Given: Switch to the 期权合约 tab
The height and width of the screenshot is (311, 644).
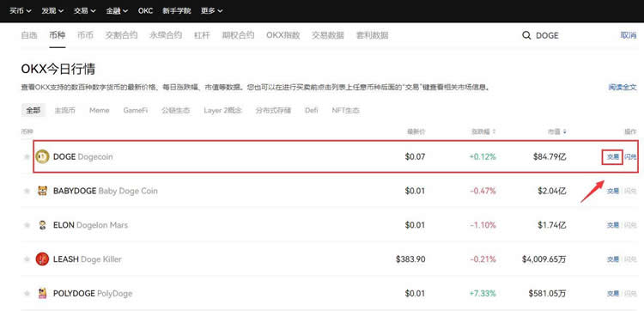Looking at the screenshot, I should click(x=238, y=35).
